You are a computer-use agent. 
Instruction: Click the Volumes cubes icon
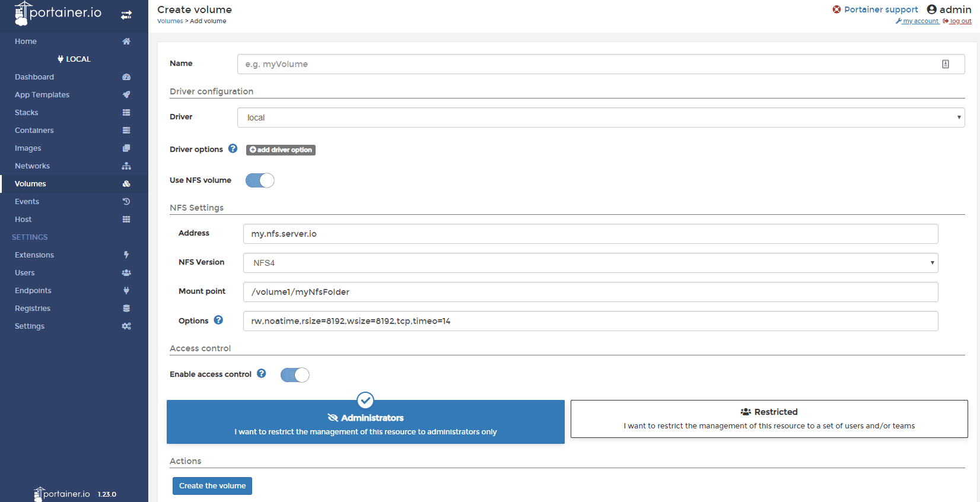point(126,184)
